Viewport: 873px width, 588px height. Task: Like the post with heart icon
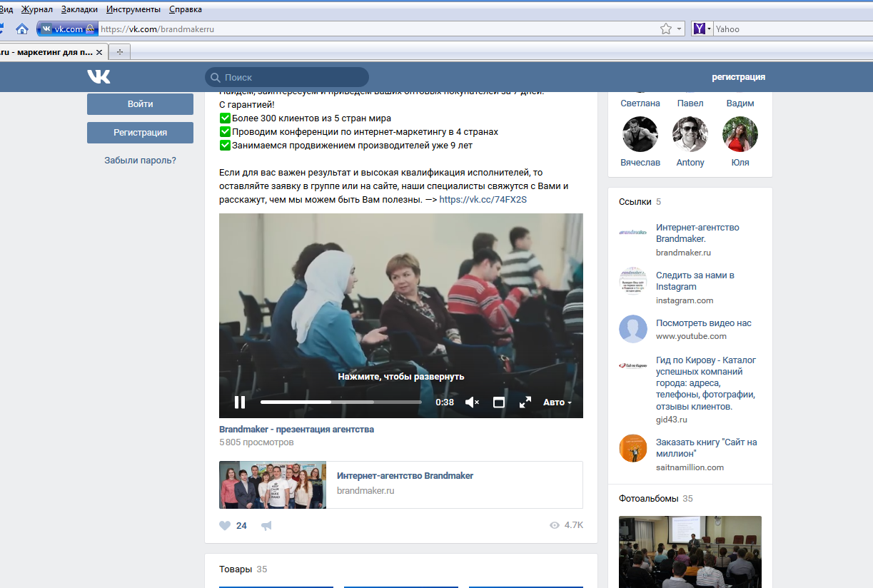pyautogui.click(x=225, y=526)
